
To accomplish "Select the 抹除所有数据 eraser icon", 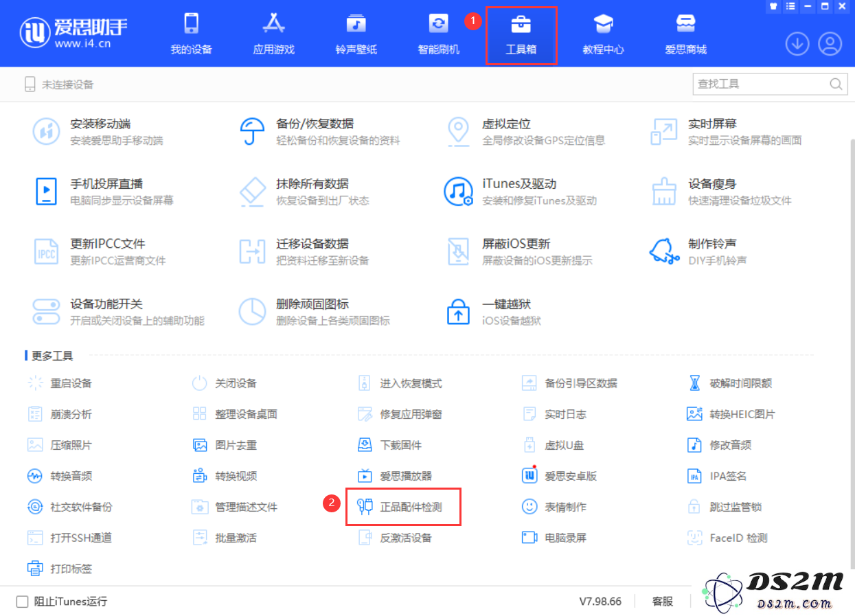I will coord(253,191).
